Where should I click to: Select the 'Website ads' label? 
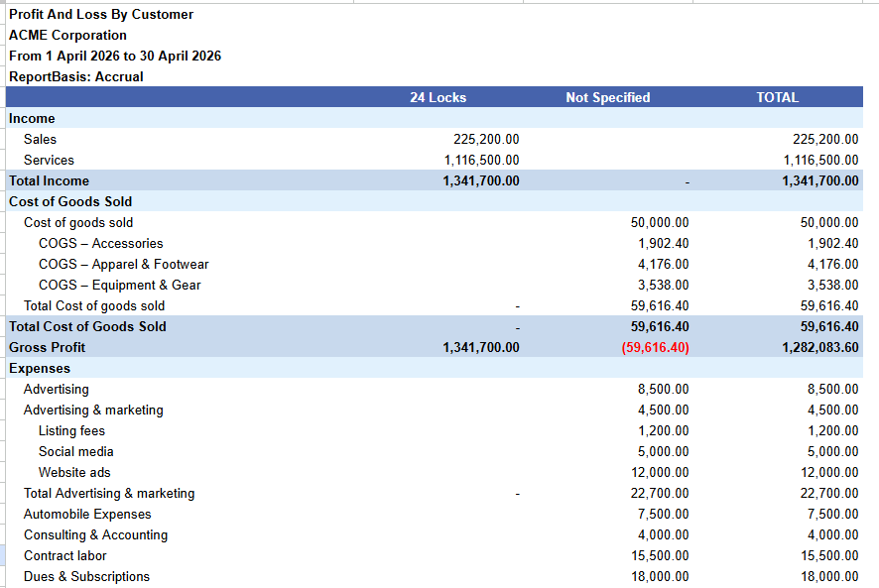coord(74,472)
